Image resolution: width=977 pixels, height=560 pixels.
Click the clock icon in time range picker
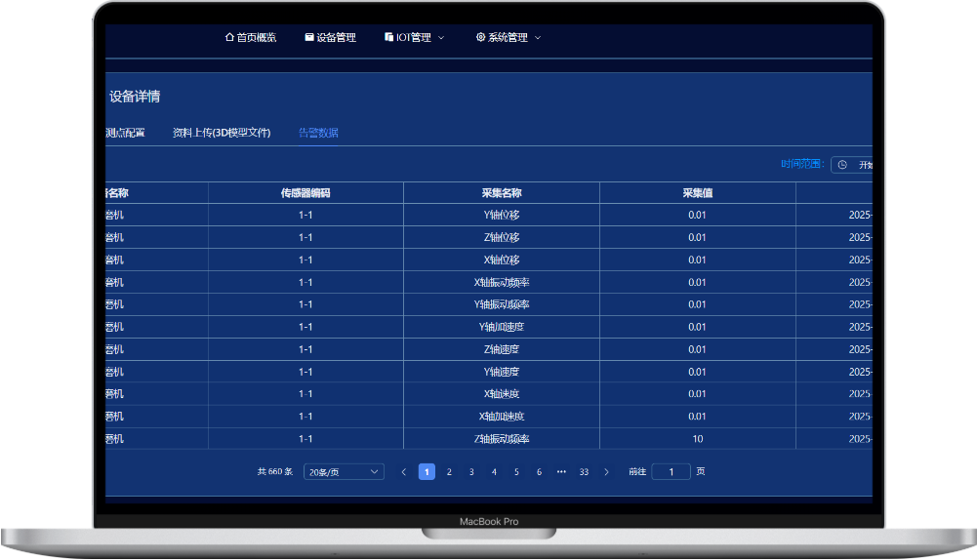click(842, 165)
